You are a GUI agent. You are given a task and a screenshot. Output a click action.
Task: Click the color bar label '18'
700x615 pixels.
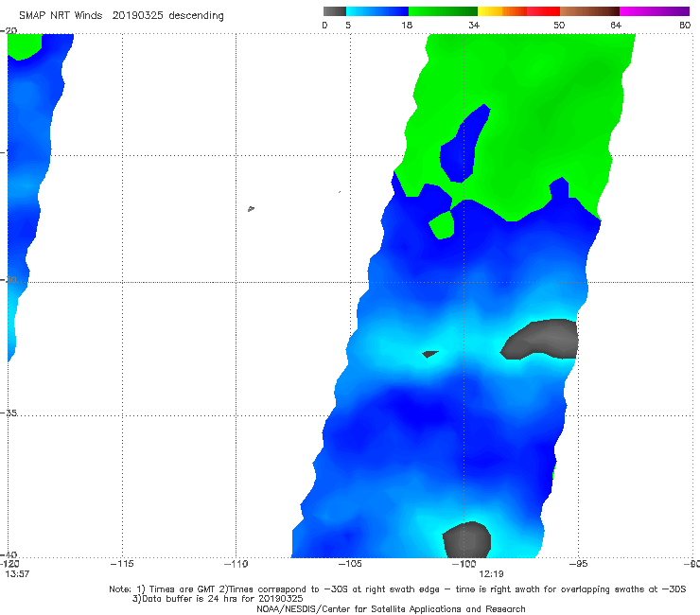tap(407, 26)
